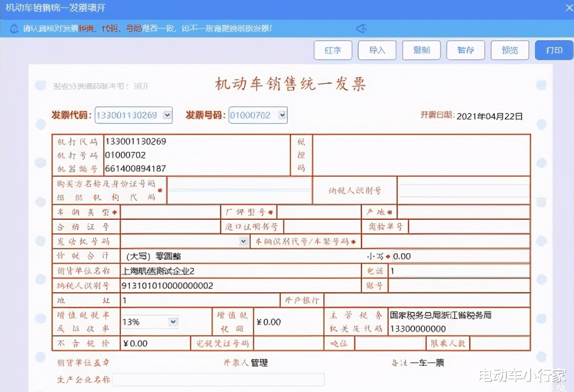Click the 限乘人数 input field
This screenshot has width=574, height=392.
pyautogui.click(x=500, y=343)
